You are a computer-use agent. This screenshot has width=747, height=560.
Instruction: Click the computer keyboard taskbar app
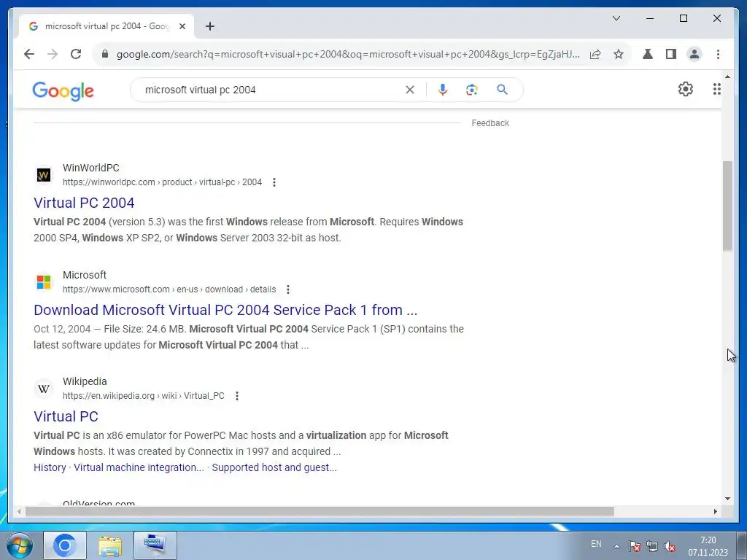155,545
